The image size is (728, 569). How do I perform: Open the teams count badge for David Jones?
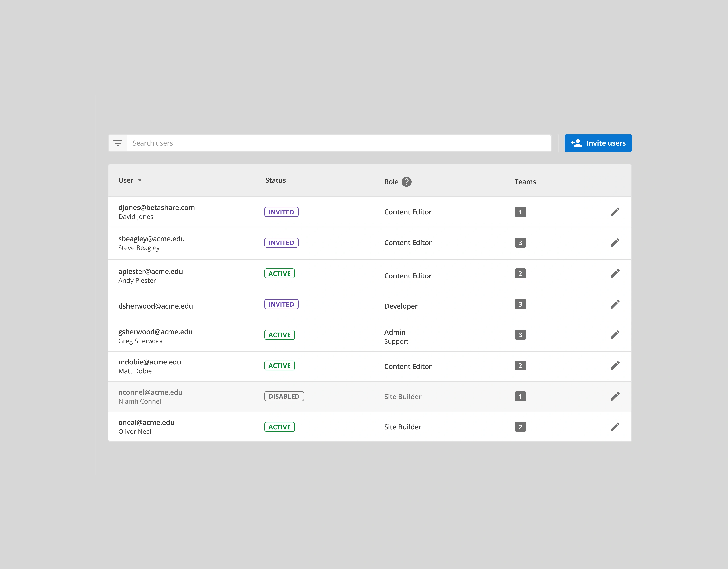click(520, 212)
